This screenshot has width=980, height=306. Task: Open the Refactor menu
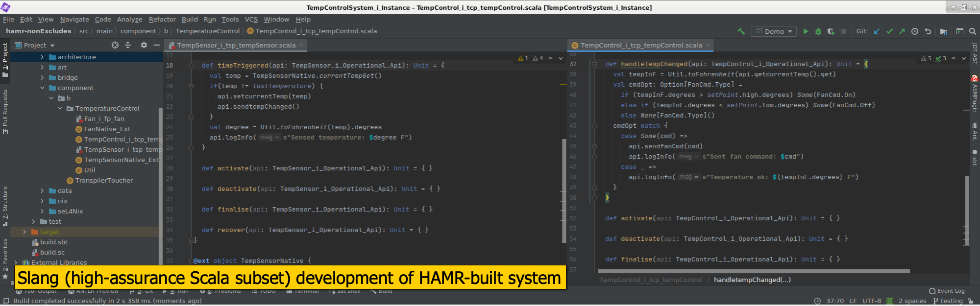click(162, 20)
